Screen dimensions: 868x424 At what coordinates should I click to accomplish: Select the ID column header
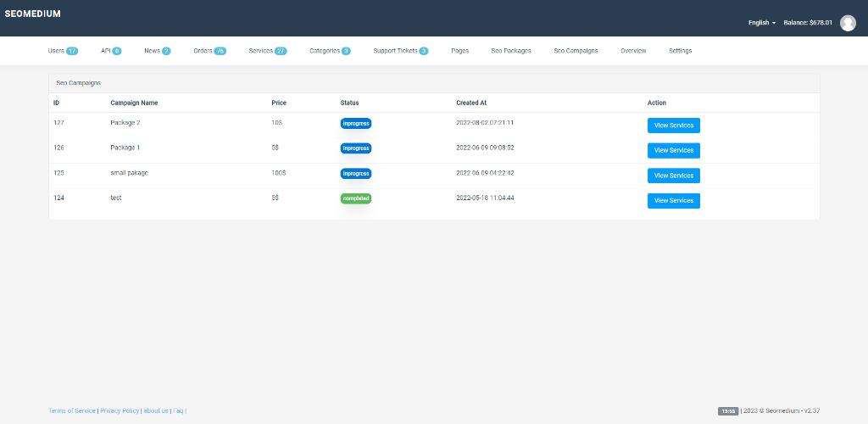click(x=57, y=103)
